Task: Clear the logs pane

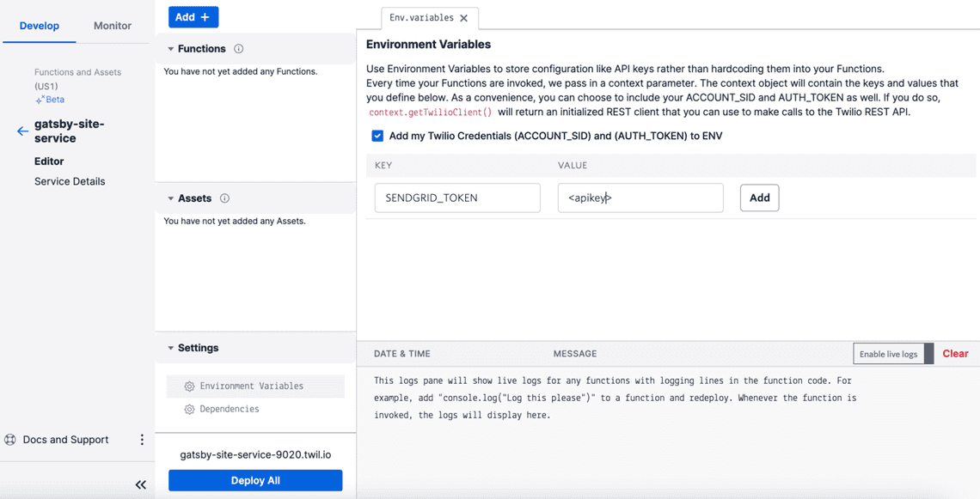Action: tap(955, 354)
